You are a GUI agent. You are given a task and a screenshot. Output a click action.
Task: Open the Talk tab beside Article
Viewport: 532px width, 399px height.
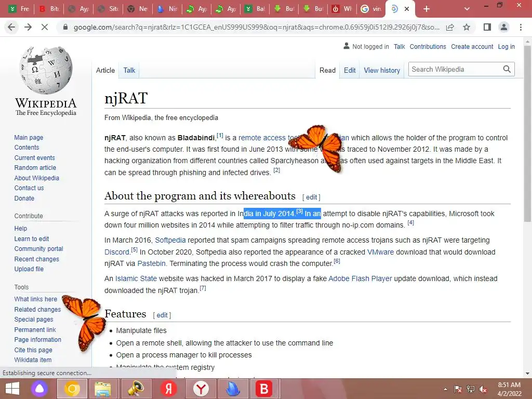pyautogui.click(x=129, y=70)
